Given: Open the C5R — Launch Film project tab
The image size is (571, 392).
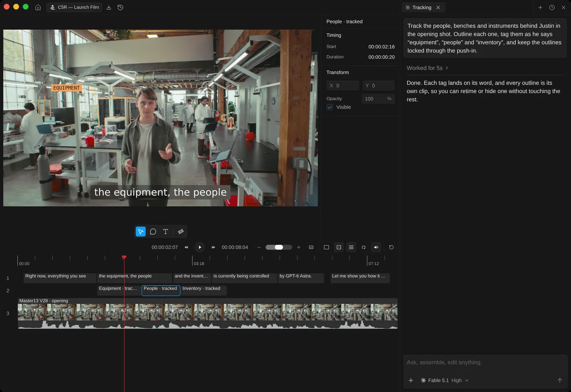Looking at the screenshot, I should [x=74, y=7].
